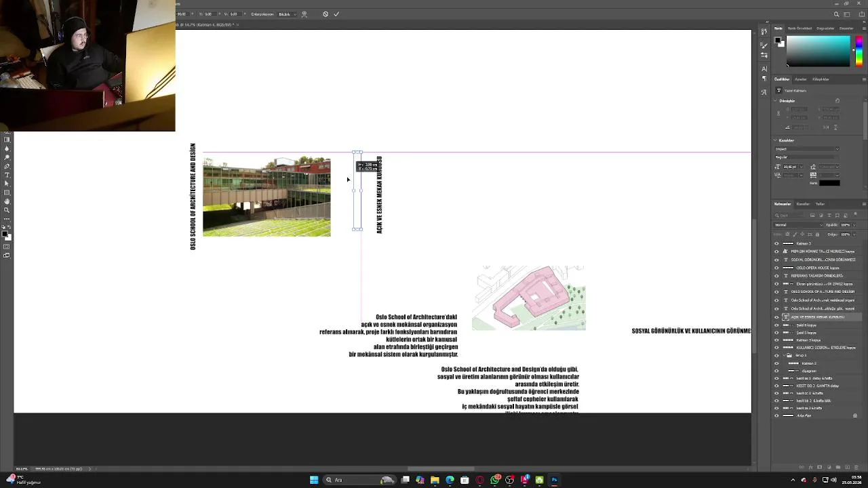
Task: Open File Explorer on the taskbar
Action: coord(435,480)
